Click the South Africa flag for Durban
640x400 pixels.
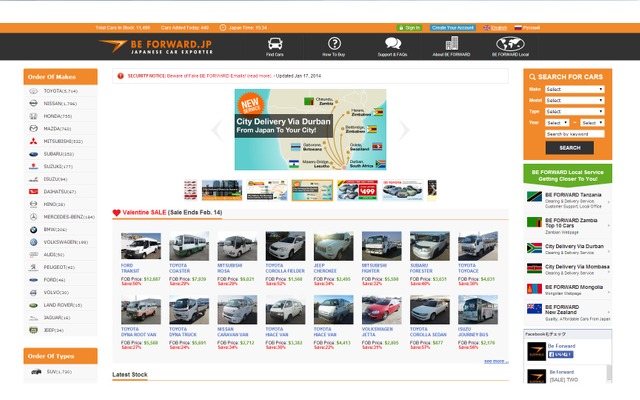[x=534, y=248]
